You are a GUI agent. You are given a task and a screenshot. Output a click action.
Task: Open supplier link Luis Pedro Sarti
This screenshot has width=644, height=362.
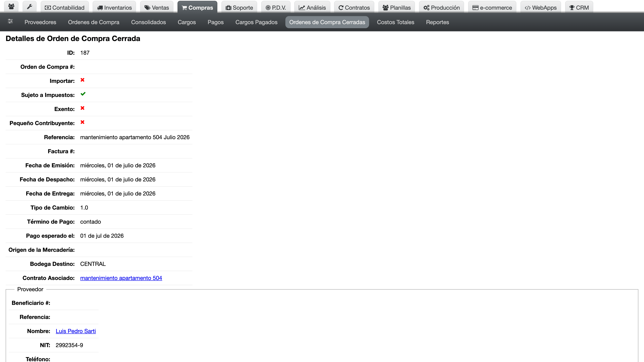tap(76, 331)
